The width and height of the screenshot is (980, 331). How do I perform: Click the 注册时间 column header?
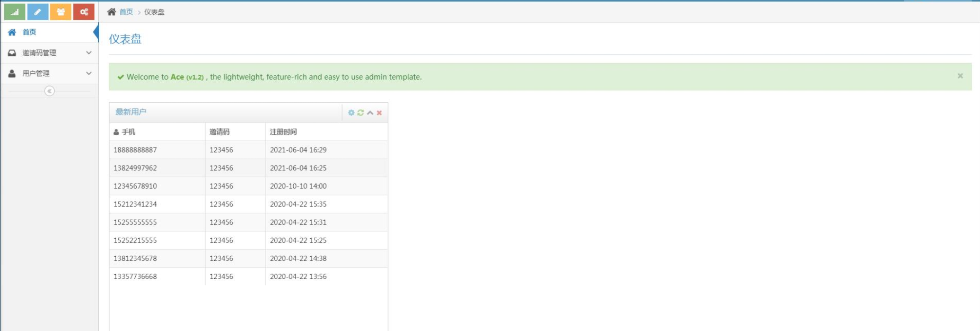(x=283, y=132)
